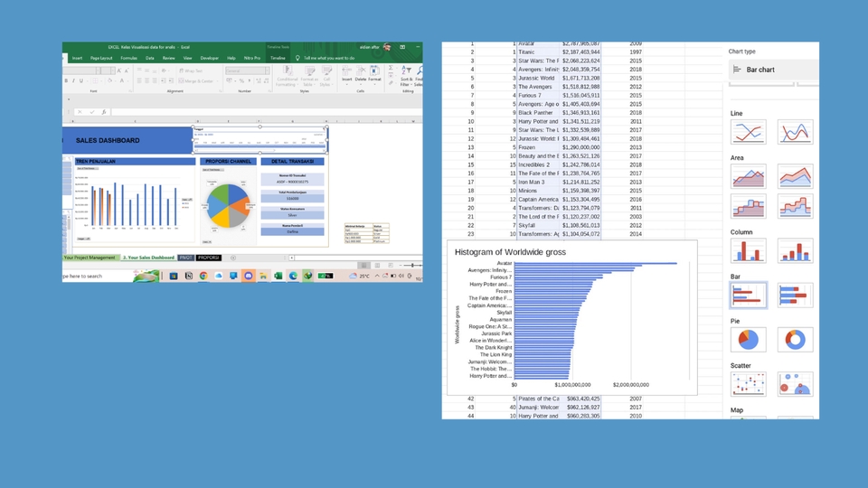Click the Titanic cell in movie table
This screenshot has width=868, height=488.
[x=537, y=52]
